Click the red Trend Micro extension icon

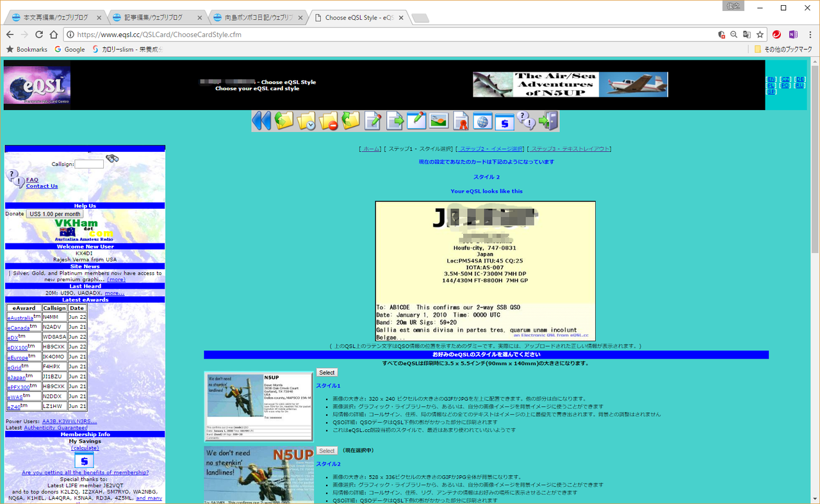click(x=777, y=35)
